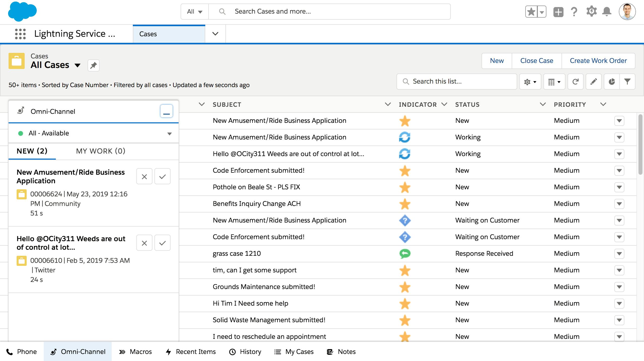Open the filters funnel icon
The image size is (644, 361).
[627, 82]
